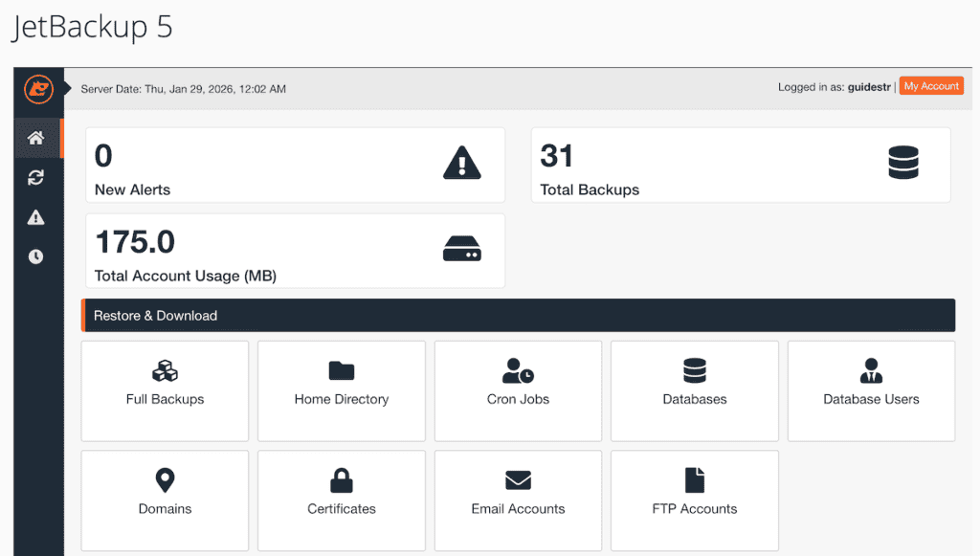Click the New Alerts warning triangle icon

[x=462, y=163]
